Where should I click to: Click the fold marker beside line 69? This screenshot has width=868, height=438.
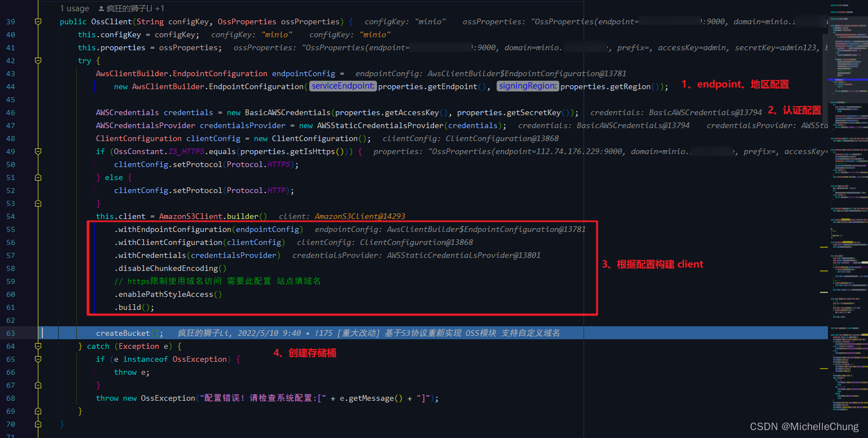(x=37, y=411)
